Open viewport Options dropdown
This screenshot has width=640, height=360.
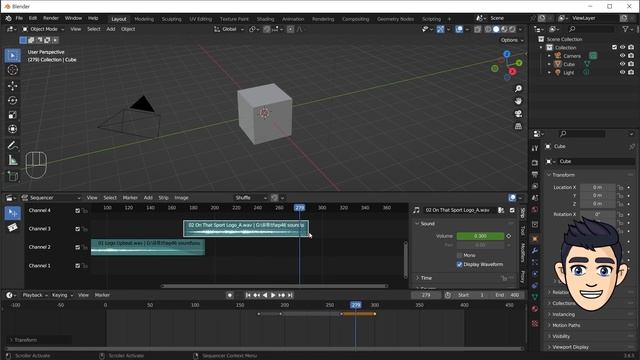point(512,40)
